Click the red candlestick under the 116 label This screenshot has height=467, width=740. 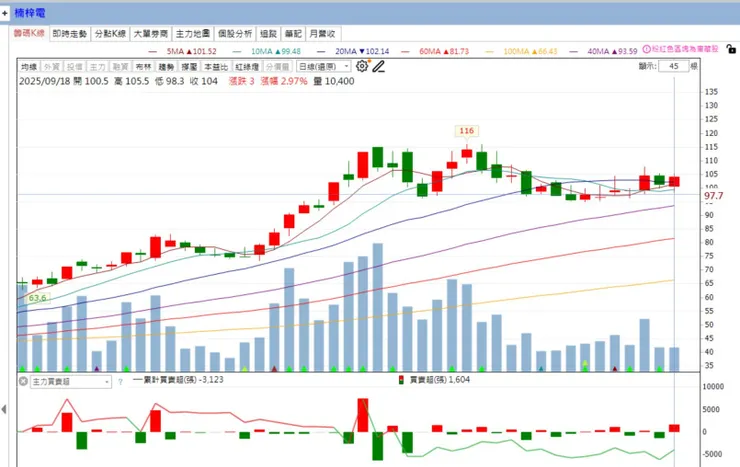467,153
